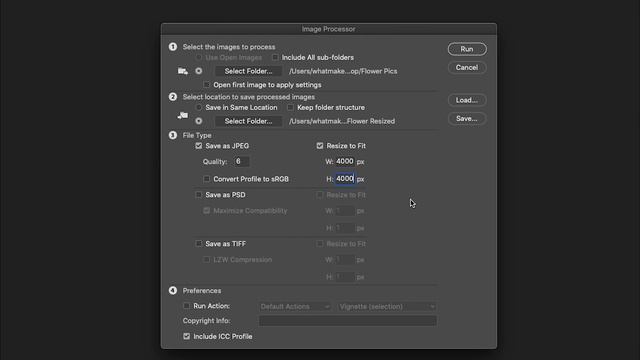Click the Load... button
Viewport: 640px width, 360px height.
467,100
